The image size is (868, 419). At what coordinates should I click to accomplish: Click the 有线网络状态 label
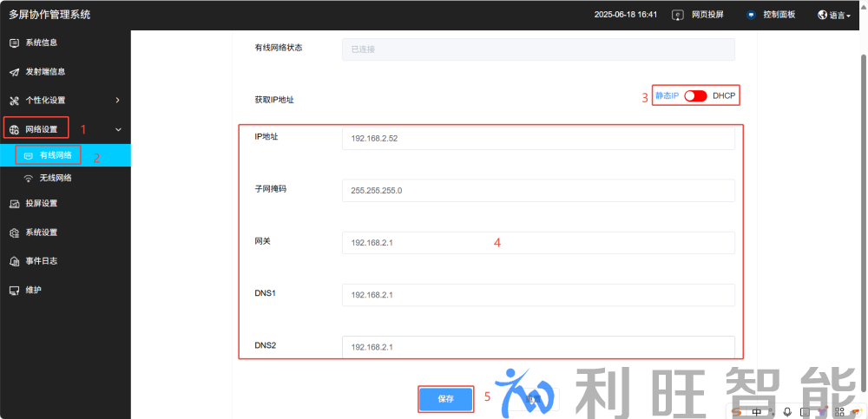tap(278, 48)
